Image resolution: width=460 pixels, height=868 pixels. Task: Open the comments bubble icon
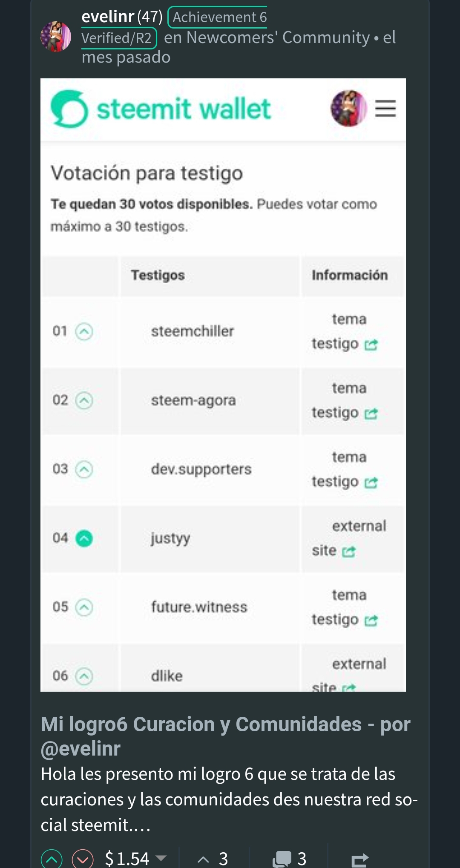282,859
